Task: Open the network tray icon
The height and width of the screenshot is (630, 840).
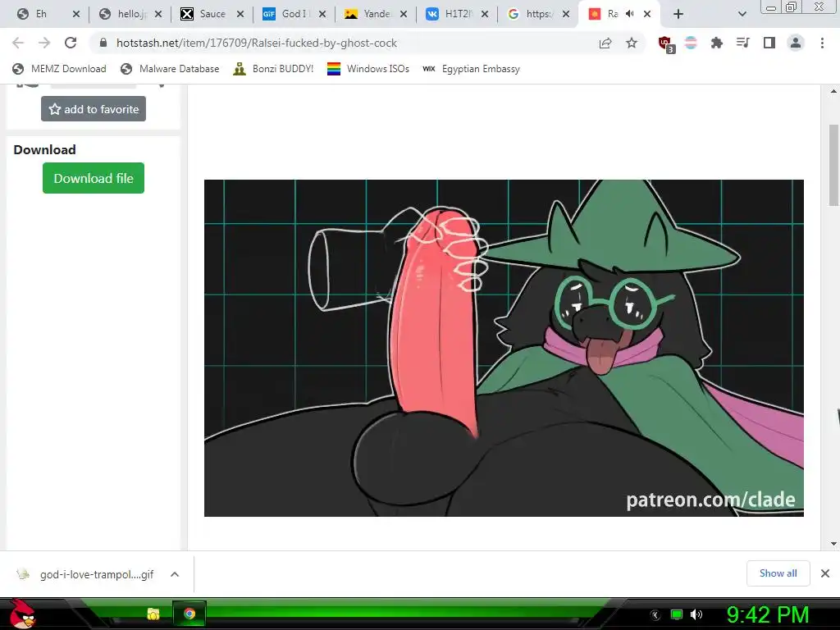Action: pyautogui.click(x=677, y=614)
